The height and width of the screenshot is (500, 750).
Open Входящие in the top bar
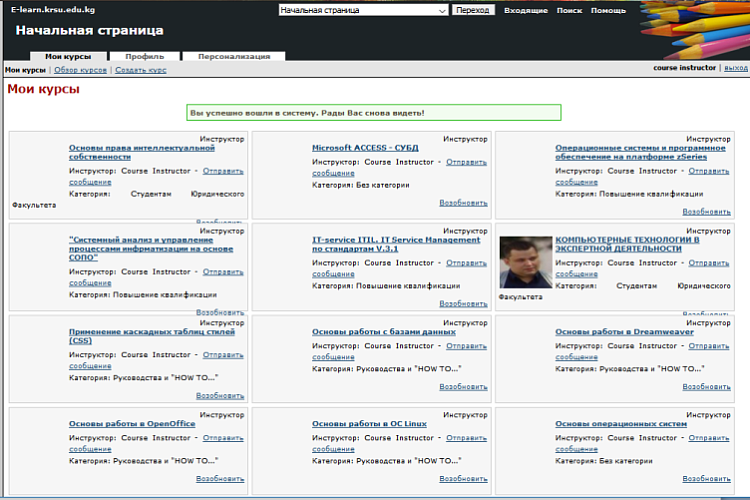coord(525,10)
